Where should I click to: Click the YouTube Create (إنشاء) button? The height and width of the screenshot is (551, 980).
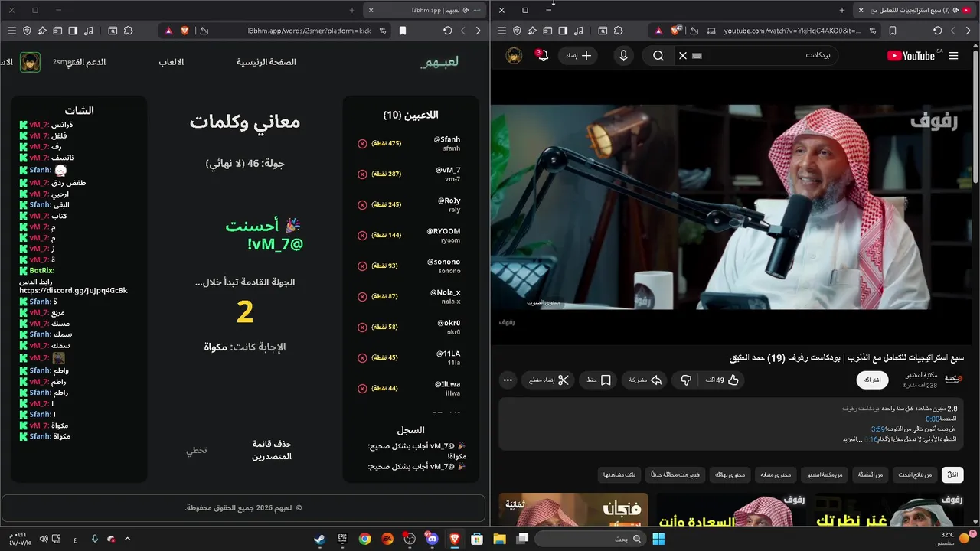[578, 56]
